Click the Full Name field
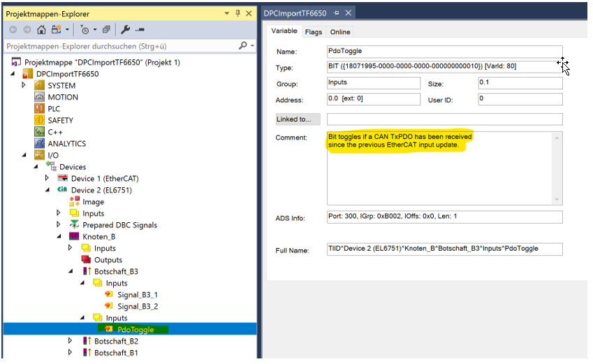The height and width of the screenshot is (364, 593). click(x=444, y=249)
